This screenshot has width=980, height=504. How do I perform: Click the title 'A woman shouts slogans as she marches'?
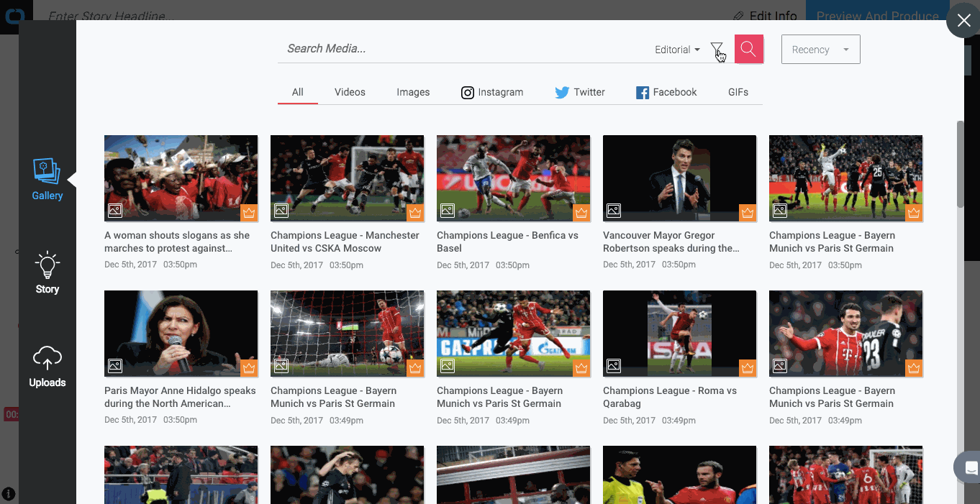(177, 242)
